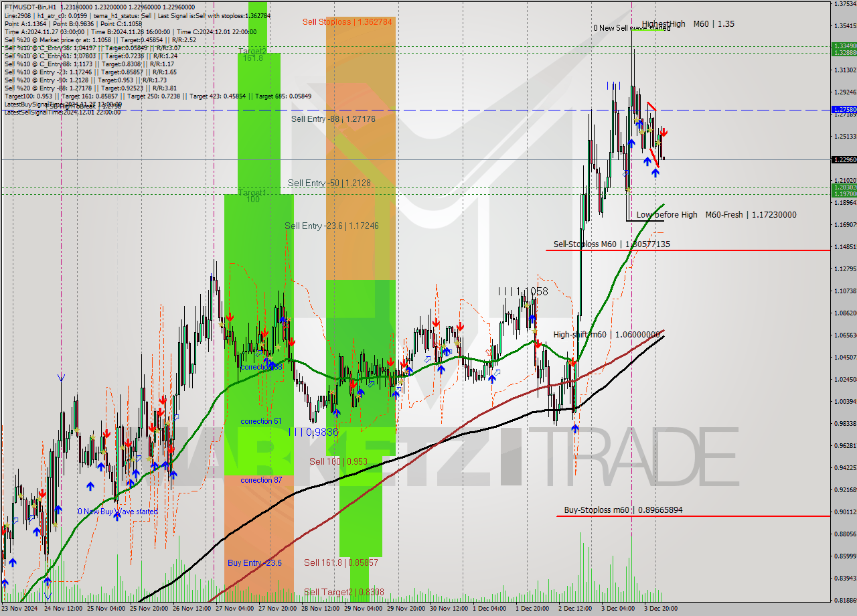Click the '1 Dec 20:00' time axis label
Screen dimensions: 857x616
point(532,609)
